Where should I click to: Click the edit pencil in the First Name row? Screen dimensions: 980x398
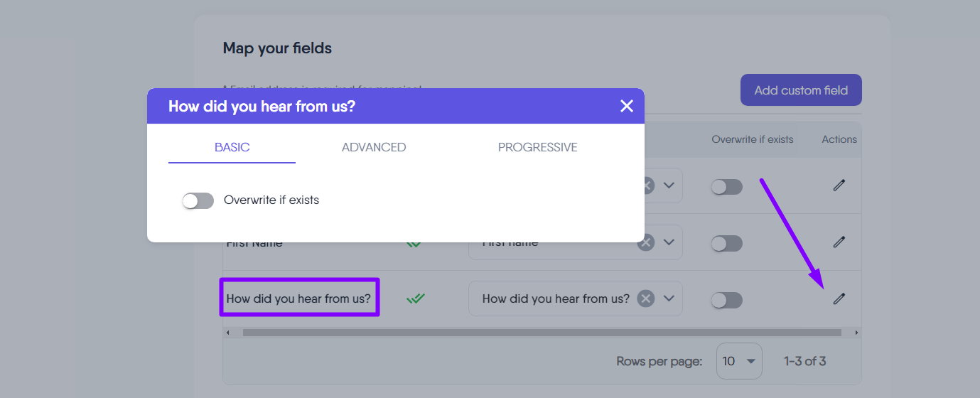click(839, 242)
